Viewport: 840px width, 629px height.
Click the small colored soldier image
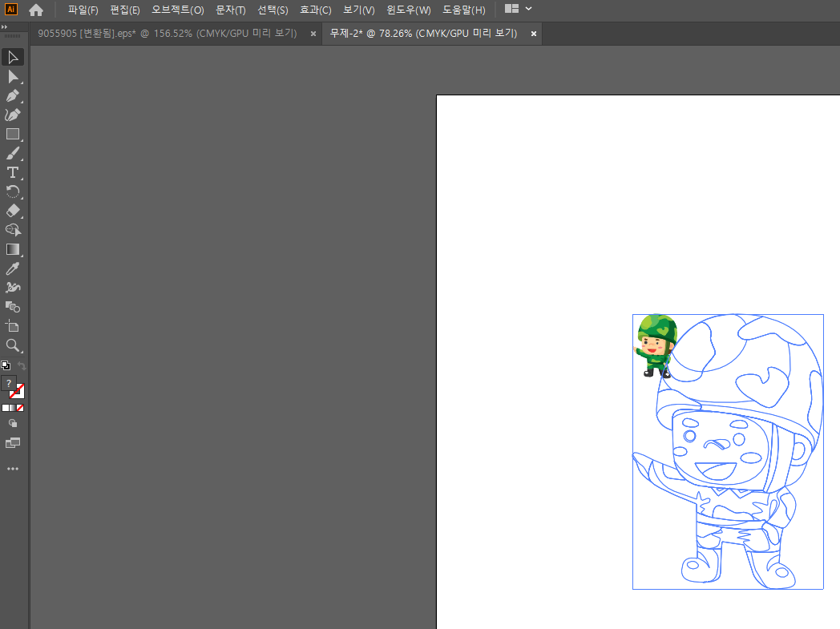(x=655, y=346)
